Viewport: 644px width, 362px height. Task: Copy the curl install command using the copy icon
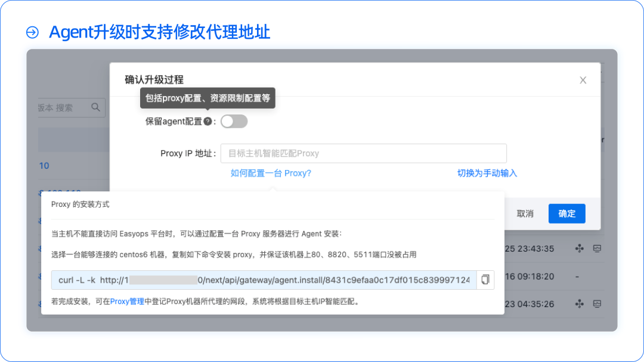pyautogui.click(x=484, y=280)
